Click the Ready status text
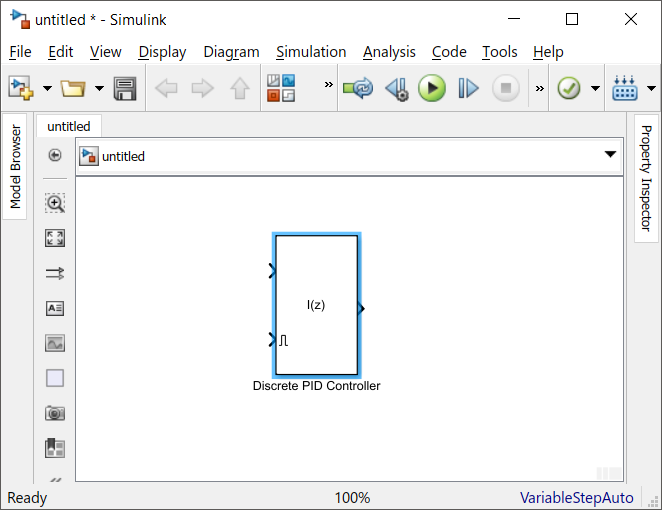Image resolution: width=662 pixels, height=510 pixels. [27, 498]
